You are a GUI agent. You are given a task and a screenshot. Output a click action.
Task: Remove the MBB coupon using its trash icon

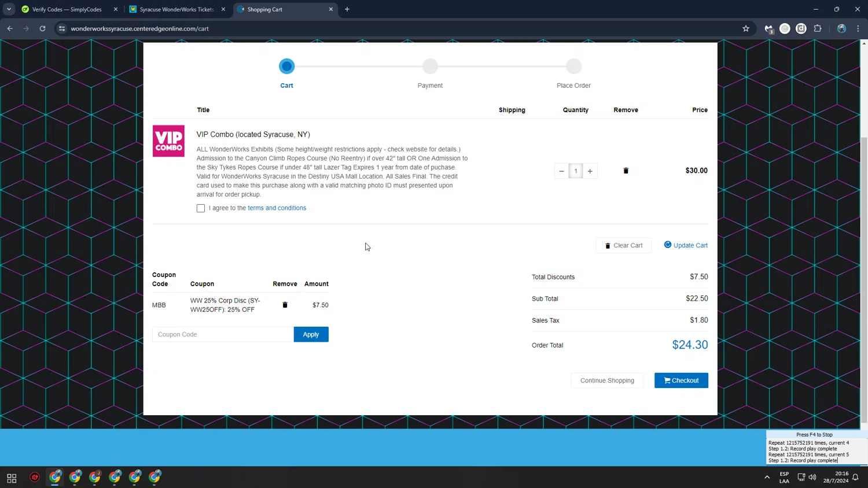(285, 305)
